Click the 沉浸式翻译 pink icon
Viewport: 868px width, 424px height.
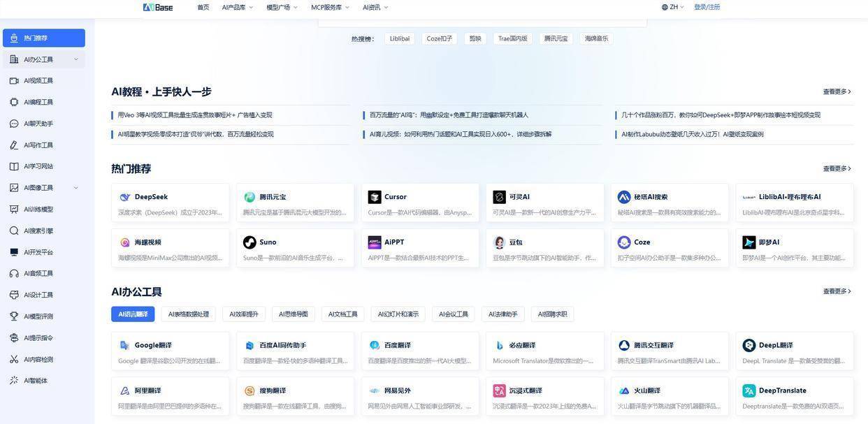499,390
